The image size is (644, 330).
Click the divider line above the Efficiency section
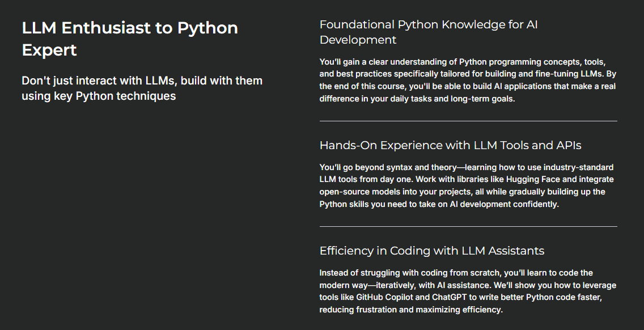pyautogui.click(x=468, y=226)
